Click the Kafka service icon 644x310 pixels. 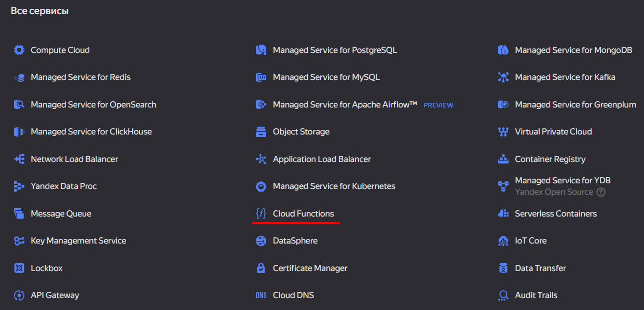point(503,77)
